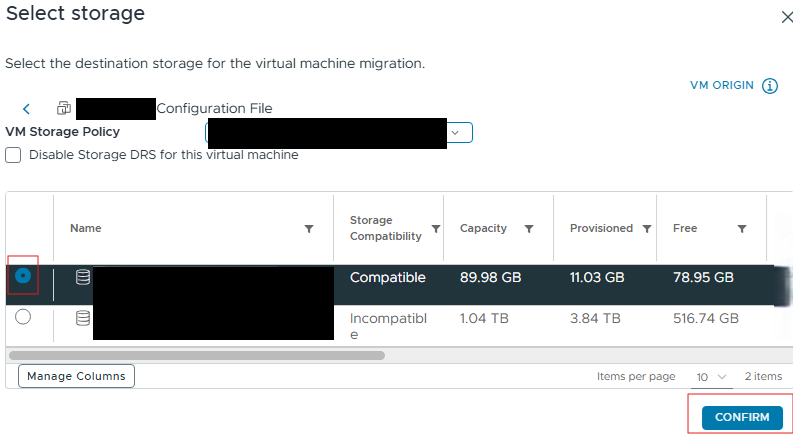
Task: Open the Free column filter
Action: coord(742,229)
